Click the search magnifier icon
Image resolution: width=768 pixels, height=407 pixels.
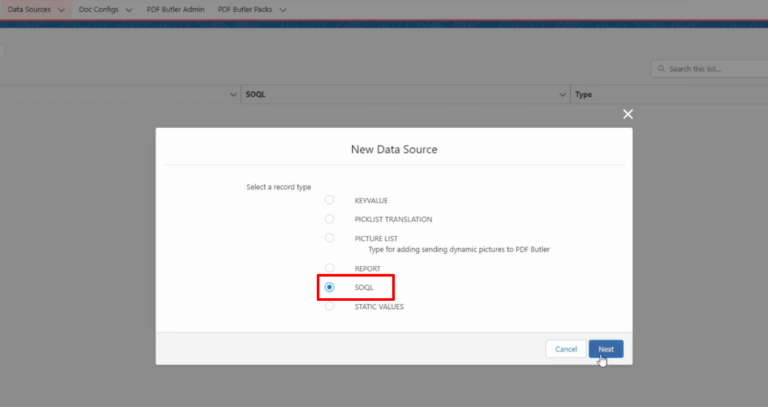pos(661,69)
